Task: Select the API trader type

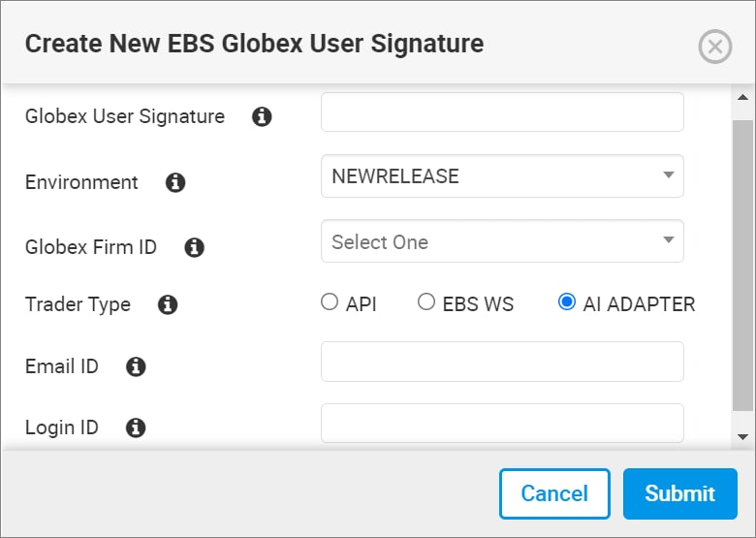Action: click(330, 302)
